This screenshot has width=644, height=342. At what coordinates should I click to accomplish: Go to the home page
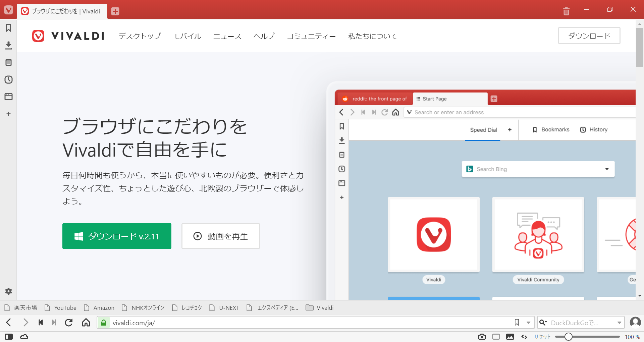click(x=86, y=323)
